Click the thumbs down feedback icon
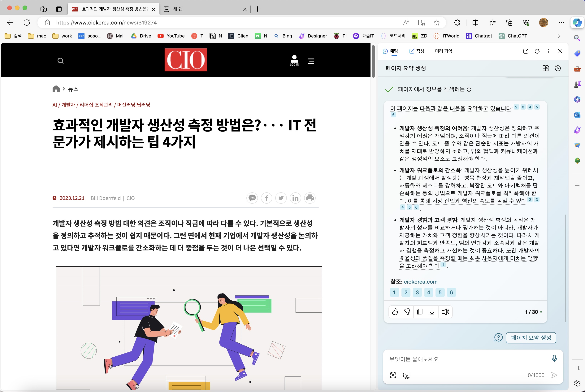The image size is (585, 392). point(407,312)
